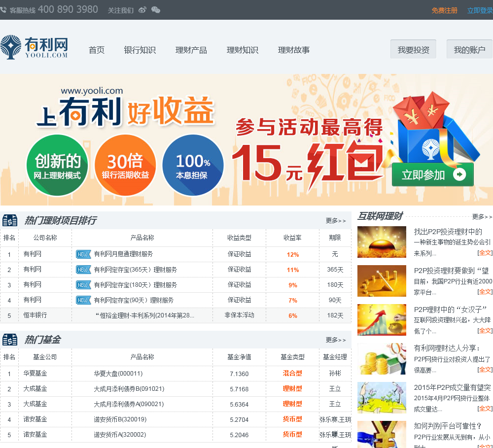Click the Weibo icon in top bar

click(142, 10)
